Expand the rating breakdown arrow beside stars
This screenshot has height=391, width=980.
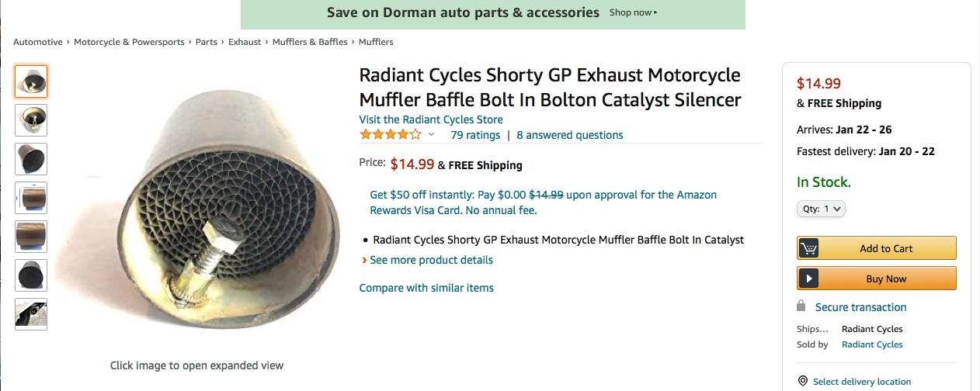(x=432, y=135)
